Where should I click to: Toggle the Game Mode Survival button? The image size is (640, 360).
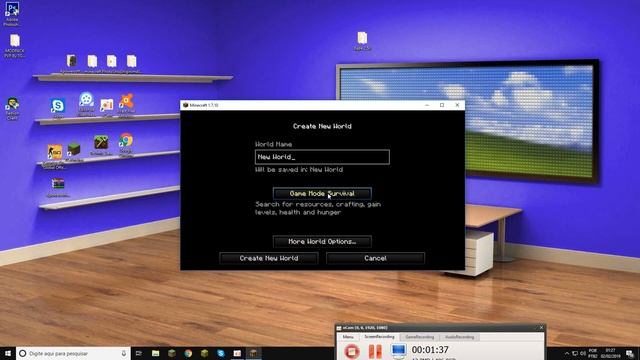tap(322, 193)
